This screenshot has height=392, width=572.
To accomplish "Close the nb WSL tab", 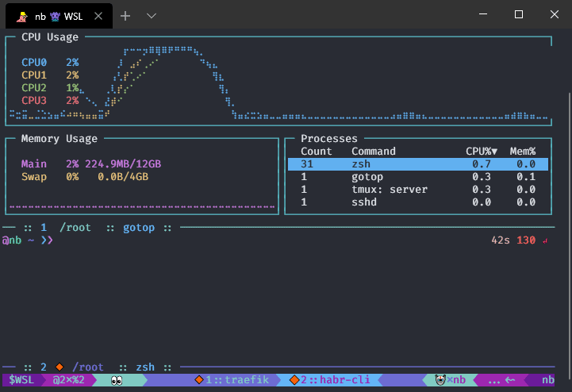I will coord(97,16).
